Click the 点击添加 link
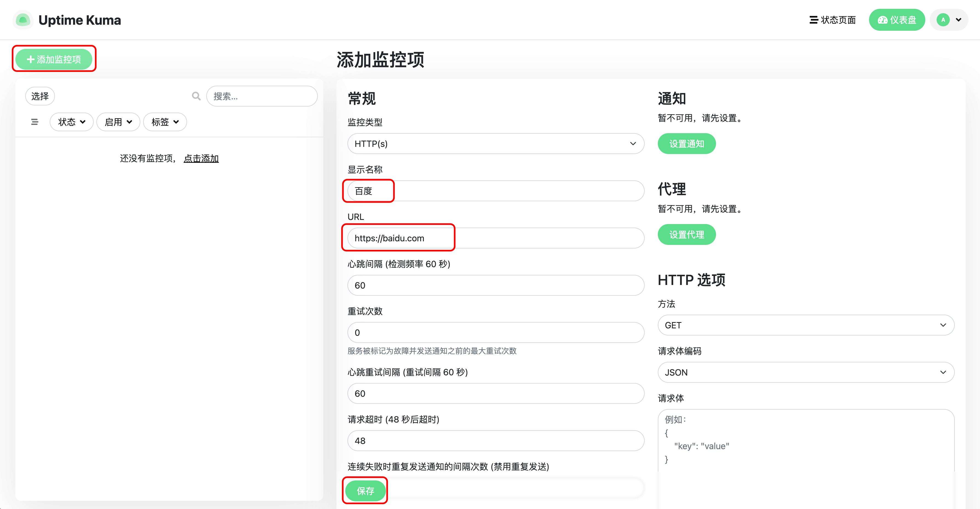This screenshot has height=509, width=980. (x=201, y=158)
